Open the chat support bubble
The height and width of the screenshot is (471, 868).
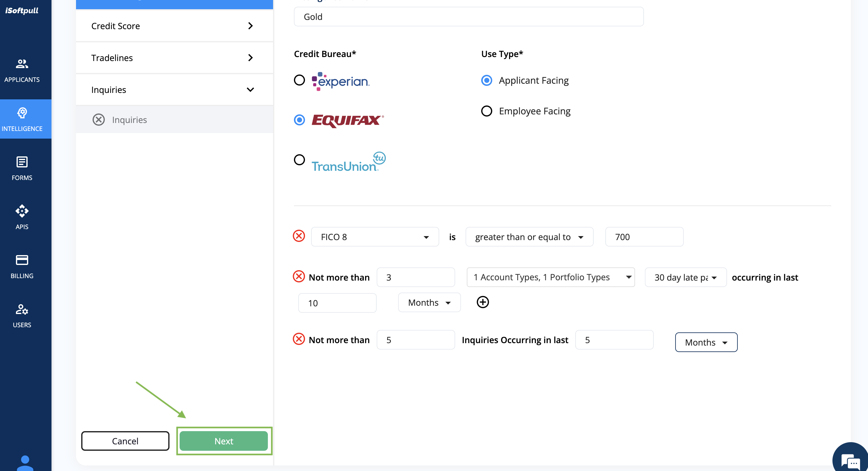pyautogui.click(x=851, y=460)
